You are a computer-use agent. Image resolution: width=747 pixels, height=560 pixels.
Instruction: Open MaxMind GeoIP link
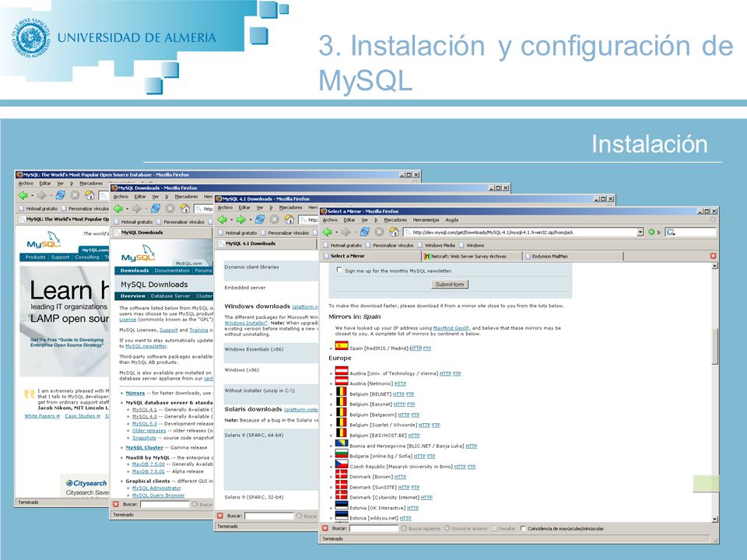click(451, 328)
